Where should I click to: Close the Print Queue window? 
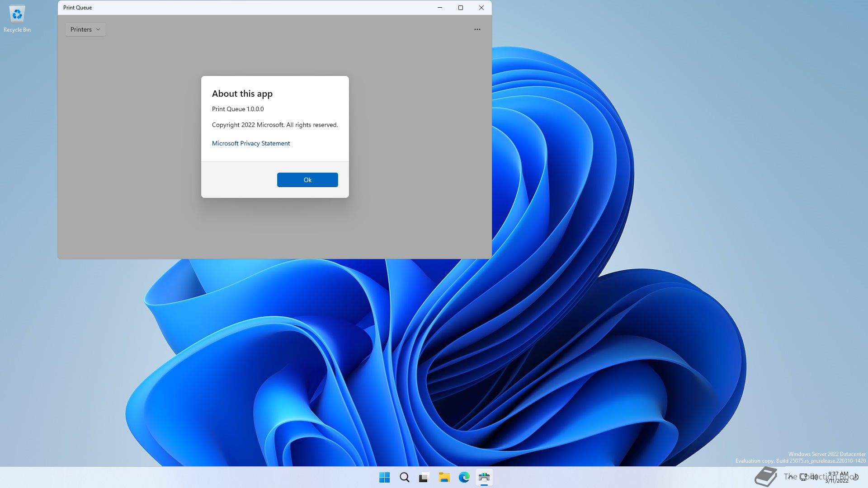coord(481,8)
